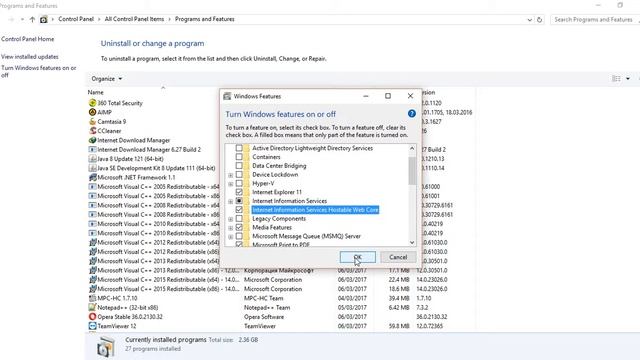
Task: Expand the Media Features node
Action: 231,228
